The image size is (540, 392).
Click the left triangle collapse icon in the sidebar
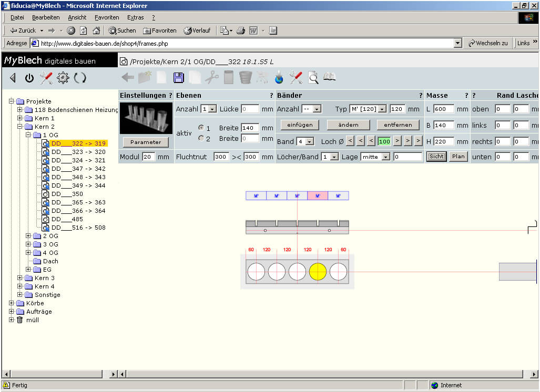tap(13, 78)
